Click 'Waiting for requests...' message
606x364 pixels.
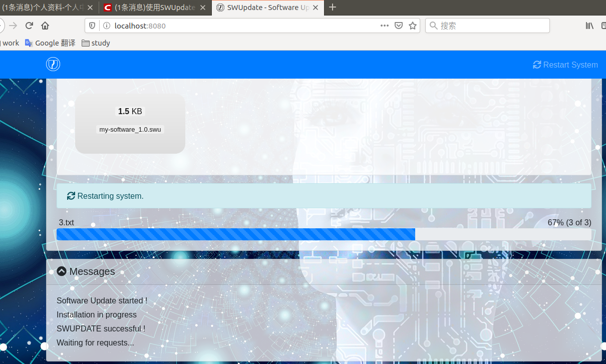[95, 342]
